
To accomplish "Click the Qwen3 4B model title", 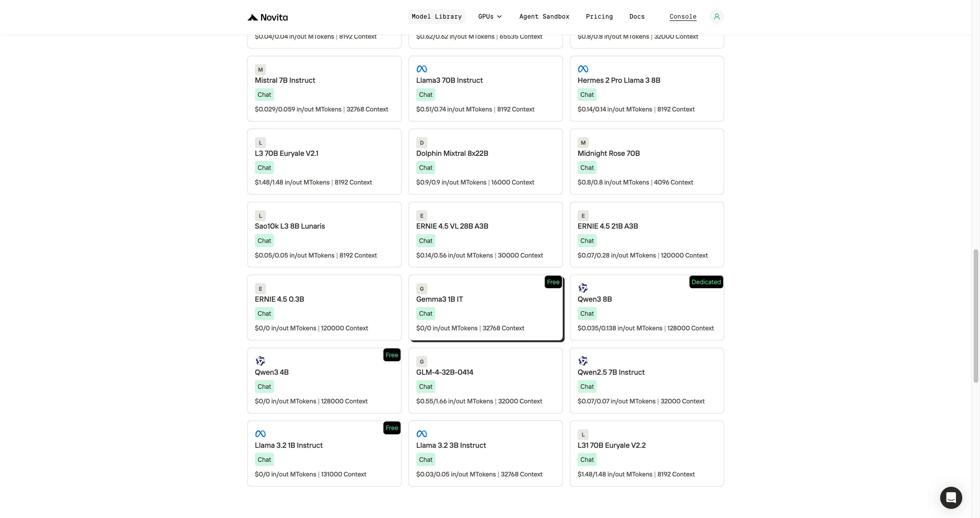I will (x=272, y=372).
